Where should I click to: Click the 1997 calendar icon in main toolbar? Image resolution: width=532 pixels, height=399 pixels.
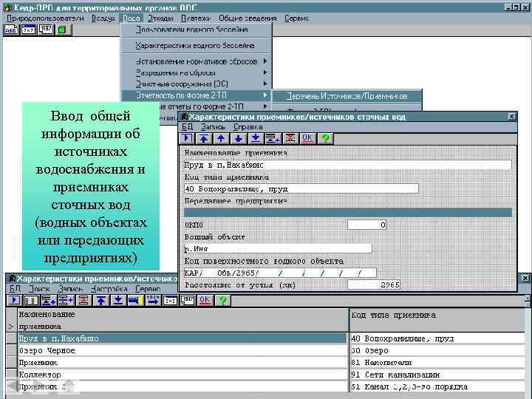46,30
